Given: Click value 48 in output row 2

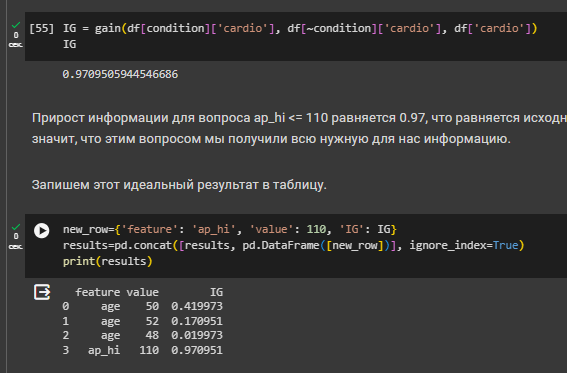Looking at the screenshot, I should point(152,335).
